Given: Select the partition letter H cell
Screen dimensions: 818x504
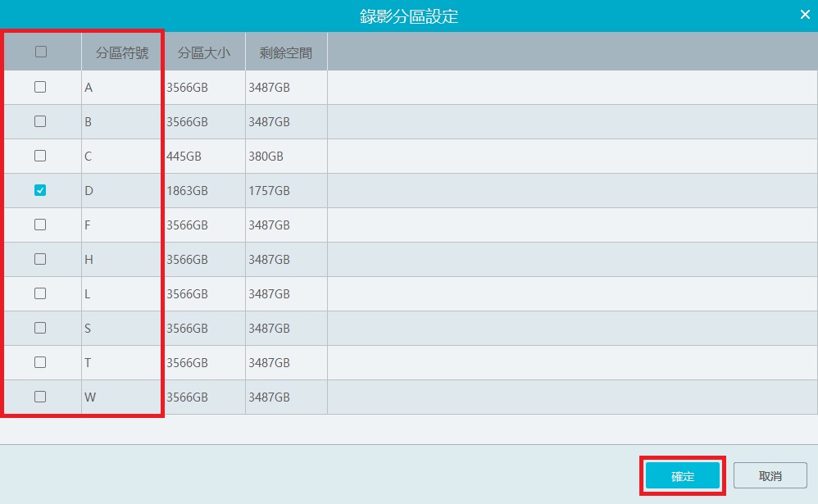Looking at the screenshot, I should pos(123,259).
